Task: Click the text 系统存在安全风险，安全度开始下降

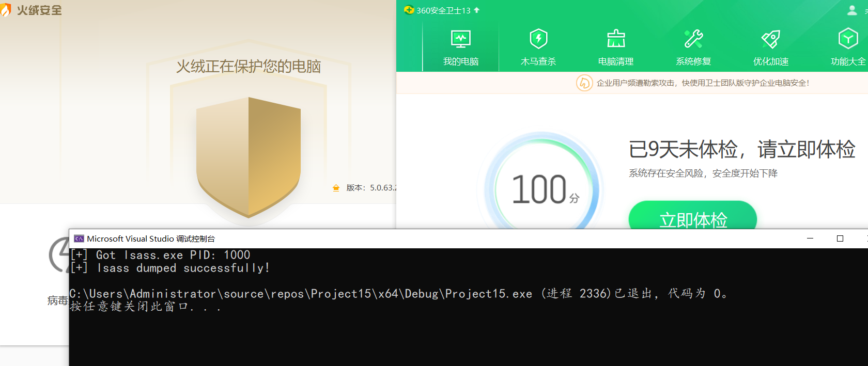Action: (703, 173)
